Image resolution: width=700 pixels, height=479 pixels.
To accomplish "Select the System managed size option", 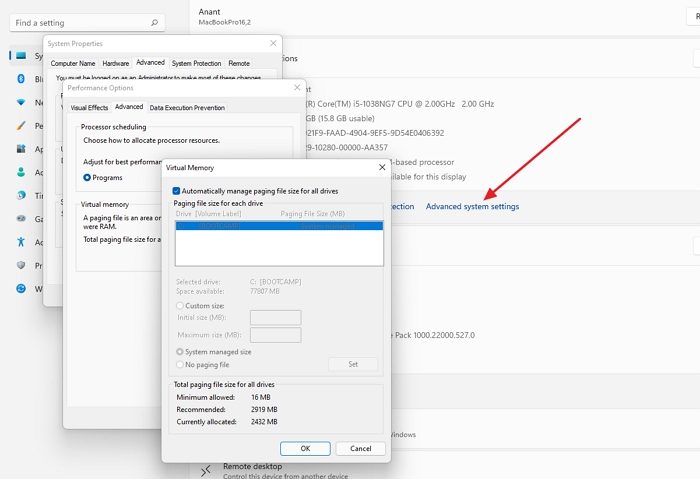I will pyautogui.click(x=179, y=352).
